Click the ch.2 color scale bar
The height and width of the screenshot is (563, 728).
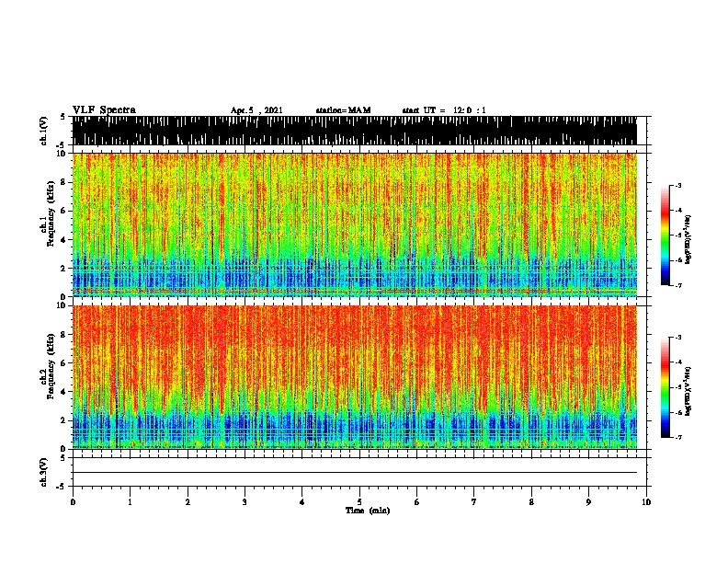[665, 387]
